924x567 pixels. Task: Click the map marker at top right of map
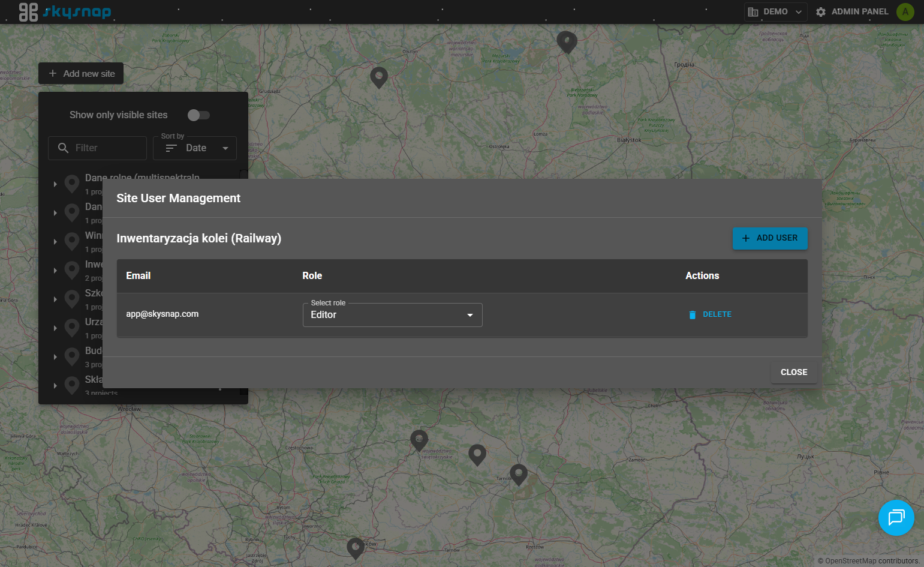[x=567, y=43]
